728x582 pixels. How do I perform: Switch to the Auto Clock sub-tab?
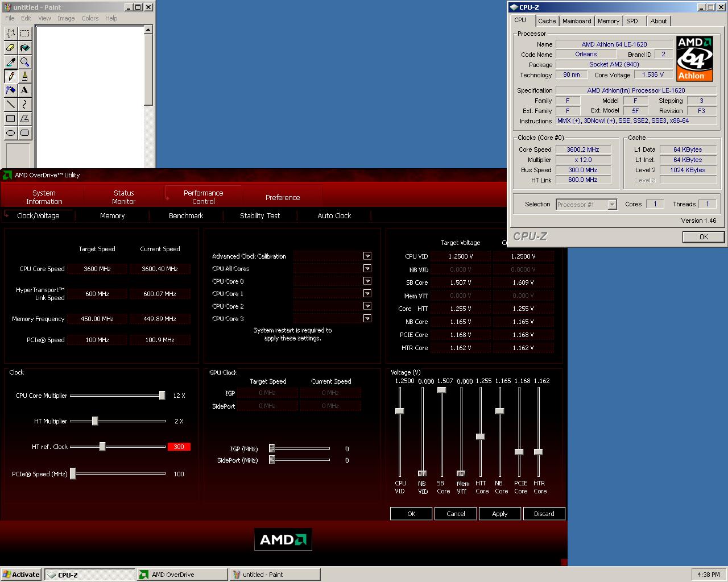334,216
